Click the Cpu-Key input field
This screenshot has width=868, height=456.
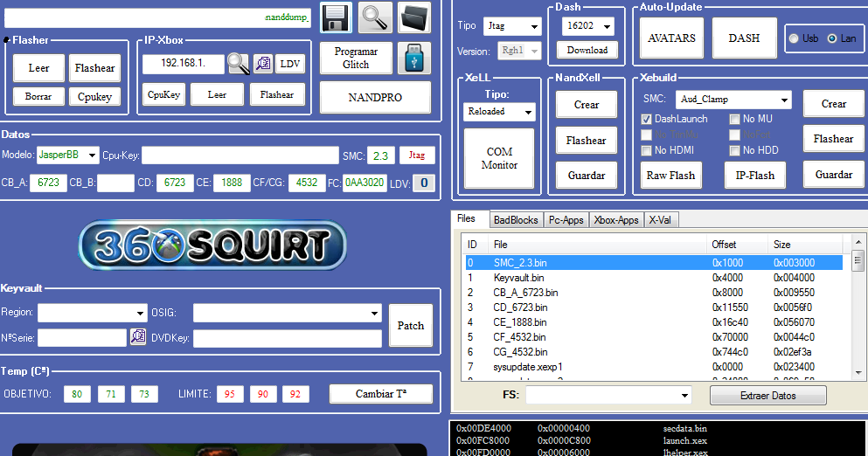tap(240, 155)
